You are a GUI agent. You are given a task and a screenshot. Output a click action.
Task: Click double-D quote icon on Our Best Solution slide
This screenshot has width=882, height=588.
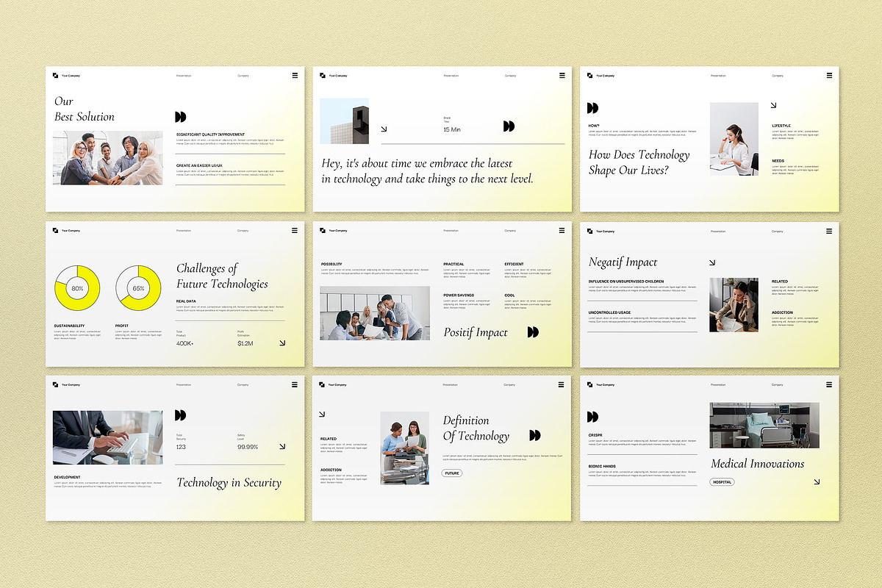pos(181,117)
